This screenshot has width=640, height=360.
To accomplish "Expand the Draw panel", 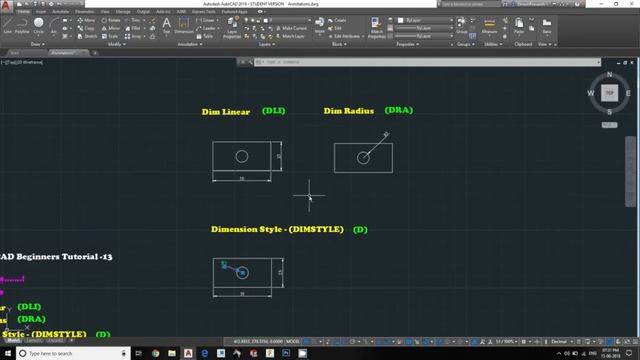I will coord(38,44).
